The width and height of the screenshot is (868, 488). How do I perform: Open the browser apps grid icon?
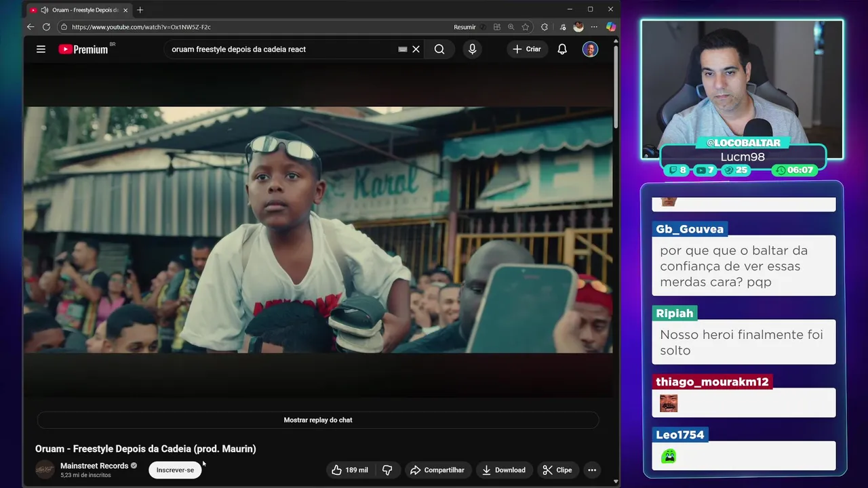coord(497,27)
